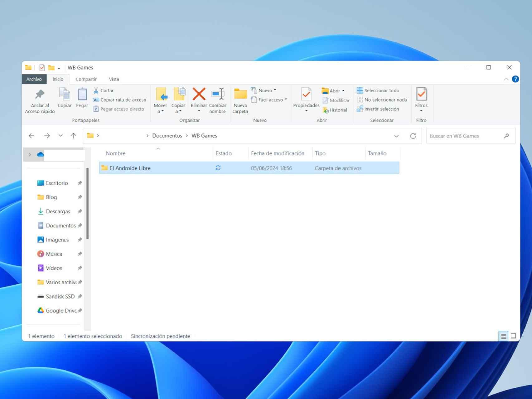Click the navigation pane scrollbar

point(88,204)
